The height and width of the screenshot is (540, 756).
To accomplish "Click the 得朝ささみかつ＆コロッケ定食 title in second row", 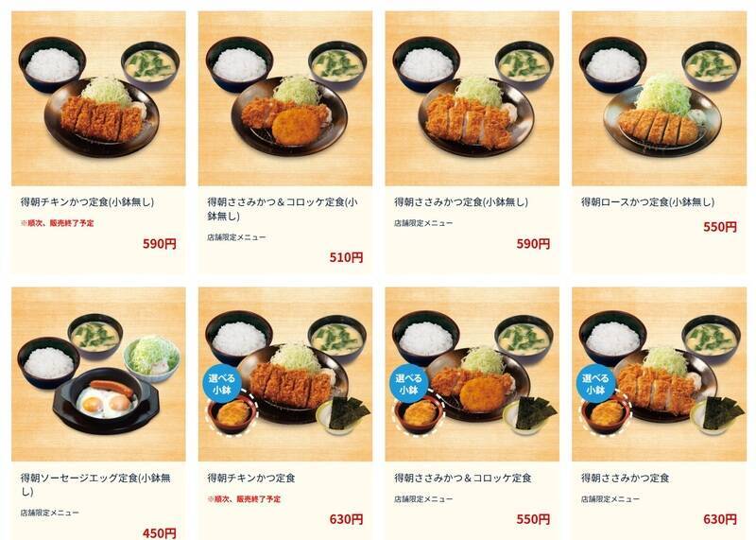I will 463,479.
